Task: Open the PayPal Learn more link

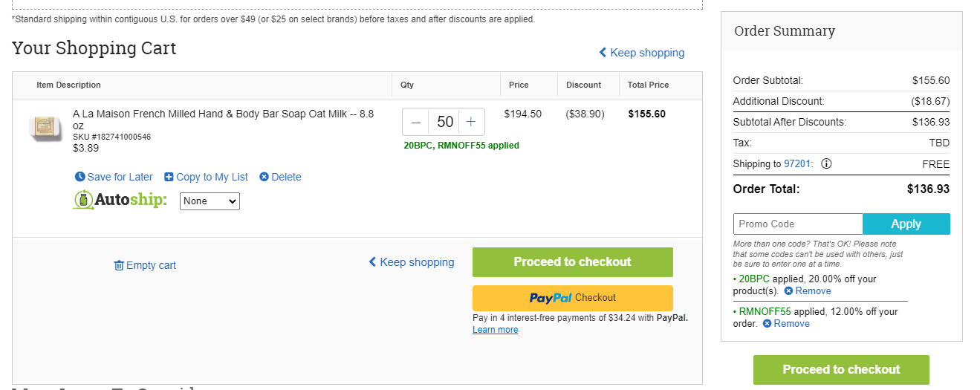Action: tap(495, 330)
